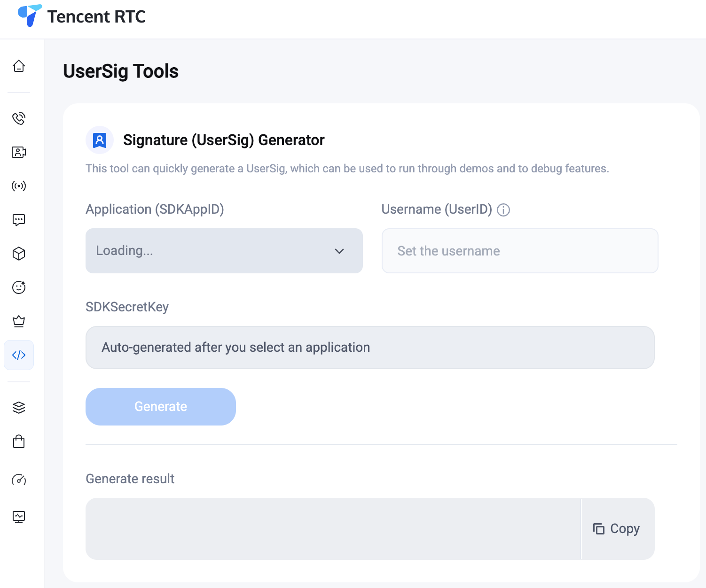Open the stacked layers icon in sidebar
706x588 pixels.
(x=19, y=408)
